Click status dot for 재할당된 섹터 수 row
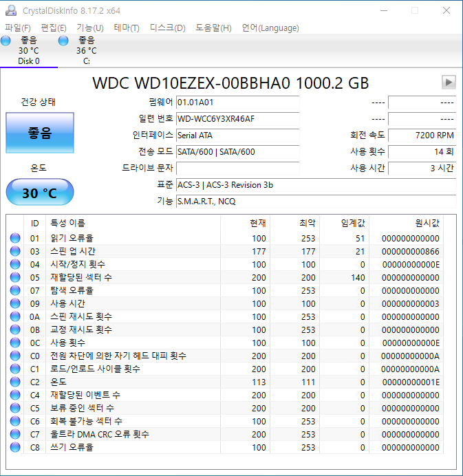463x476 pixels. (15, 277)
